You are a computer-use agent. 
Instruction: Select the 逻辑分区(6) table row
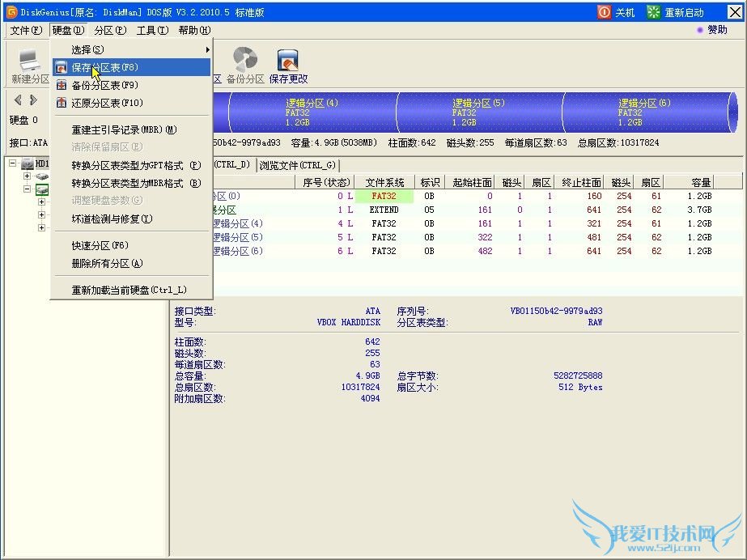tap(477, 251)
